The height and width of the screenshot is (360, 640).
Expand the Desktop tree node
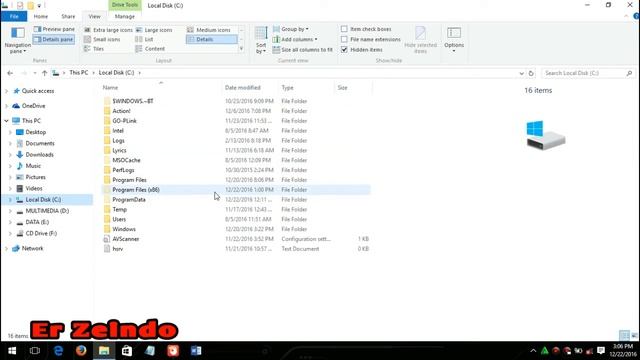11,132
